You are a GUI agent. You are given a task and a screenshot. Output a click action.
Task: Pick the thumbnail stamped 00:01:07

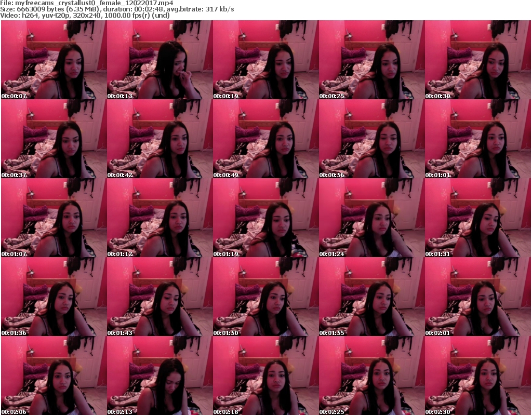[54, 218]
